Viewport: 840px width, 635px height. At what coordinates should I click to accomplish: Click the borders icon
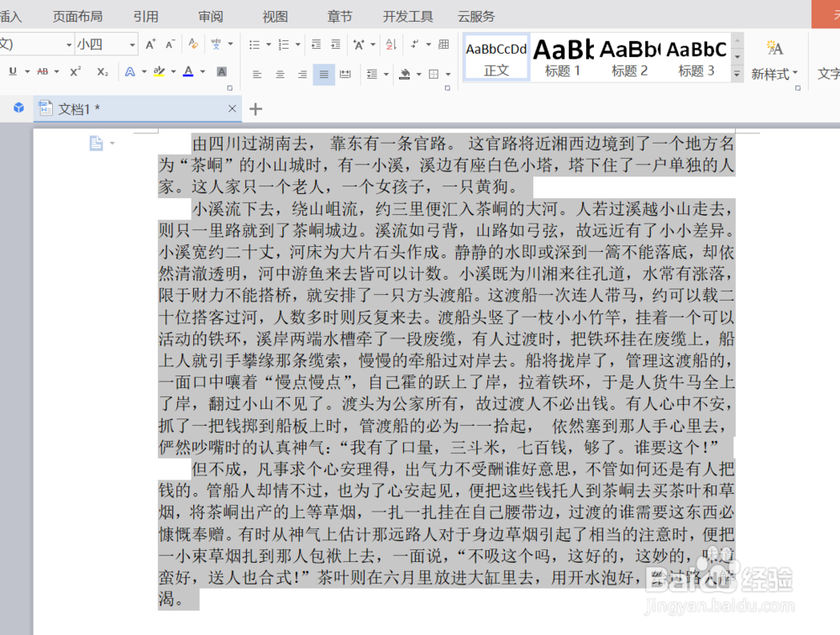[434, 74]
